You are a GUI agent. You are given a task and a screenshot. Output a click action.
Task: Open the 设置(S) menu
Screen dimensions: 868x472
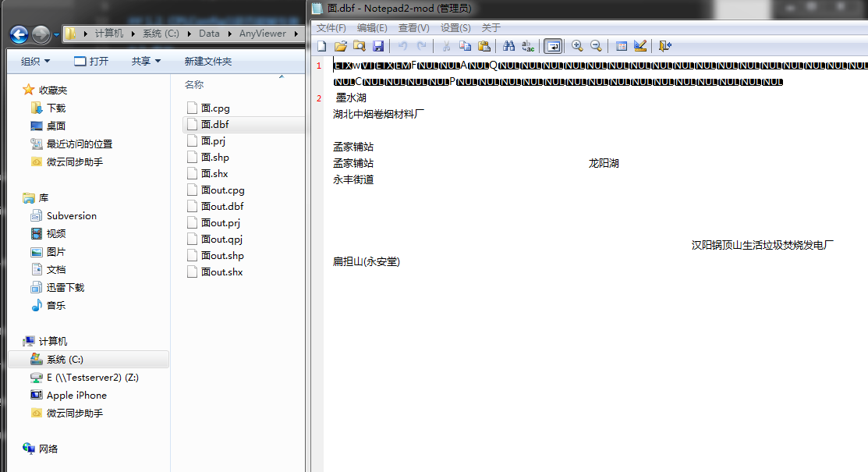pyautogui.click(x=455, y=28)
